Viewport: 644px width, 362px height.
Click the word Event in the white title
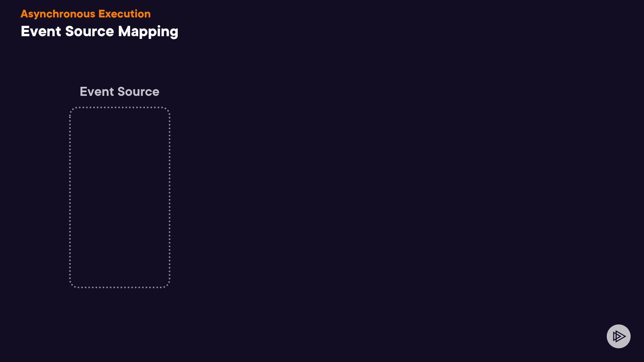(x=41, y=32)
